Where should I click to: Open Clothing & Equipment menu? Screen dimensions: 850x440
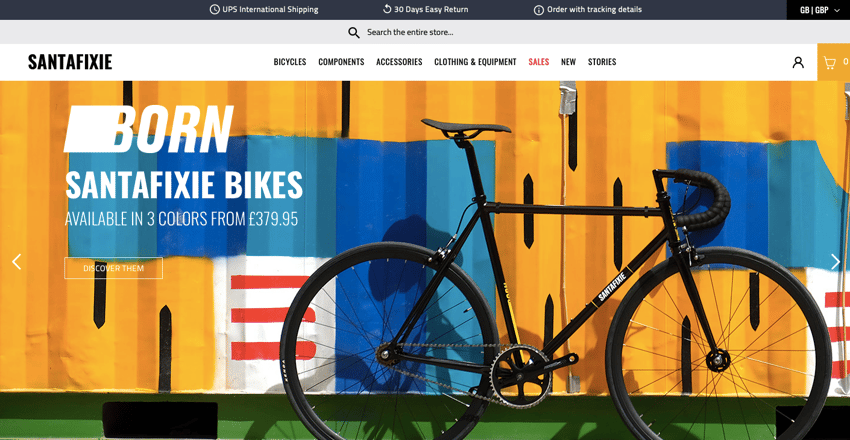coord(475,62)
